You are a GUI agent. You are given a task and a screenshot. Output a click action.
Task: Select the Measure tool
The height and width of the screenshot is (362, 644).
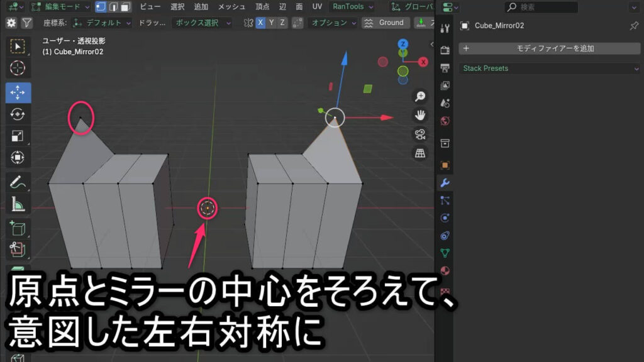tap(18, 204)
